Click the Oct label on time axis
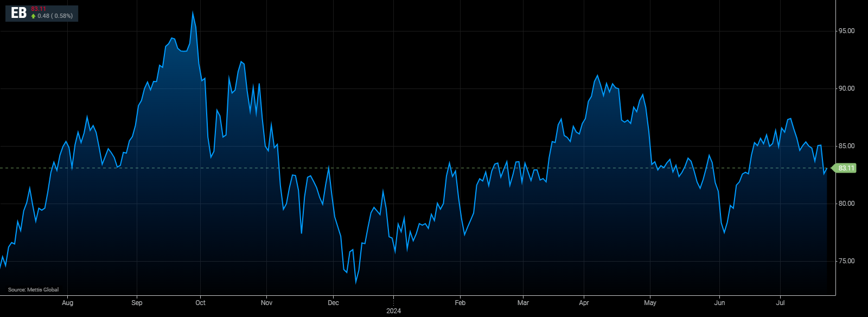 coord(200,303)
